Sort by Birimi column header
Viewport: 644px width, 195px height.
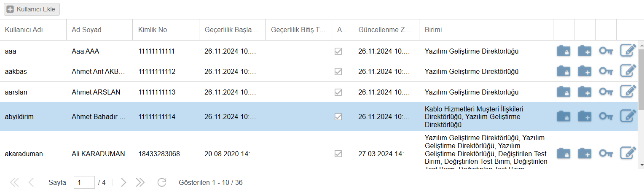click(433, 30)
